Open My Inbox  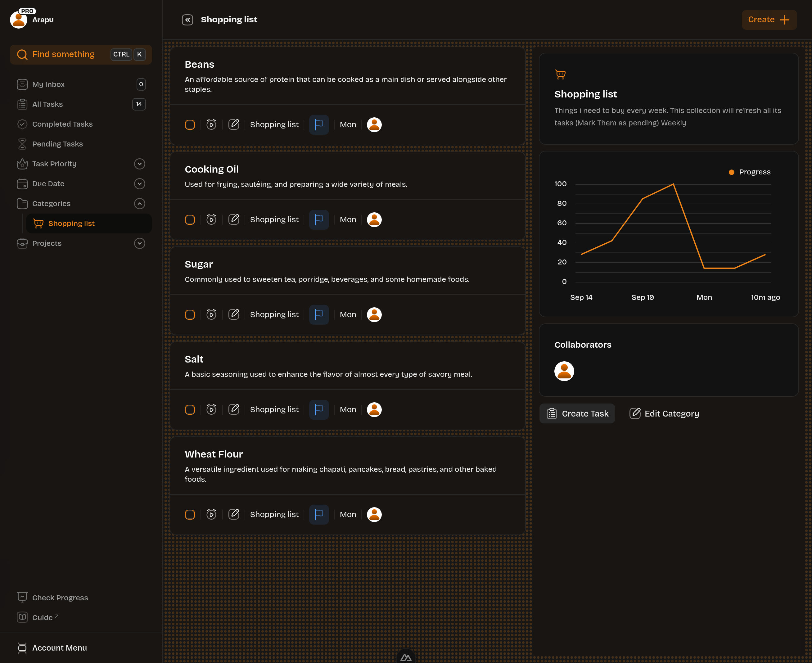coord(81,84)
